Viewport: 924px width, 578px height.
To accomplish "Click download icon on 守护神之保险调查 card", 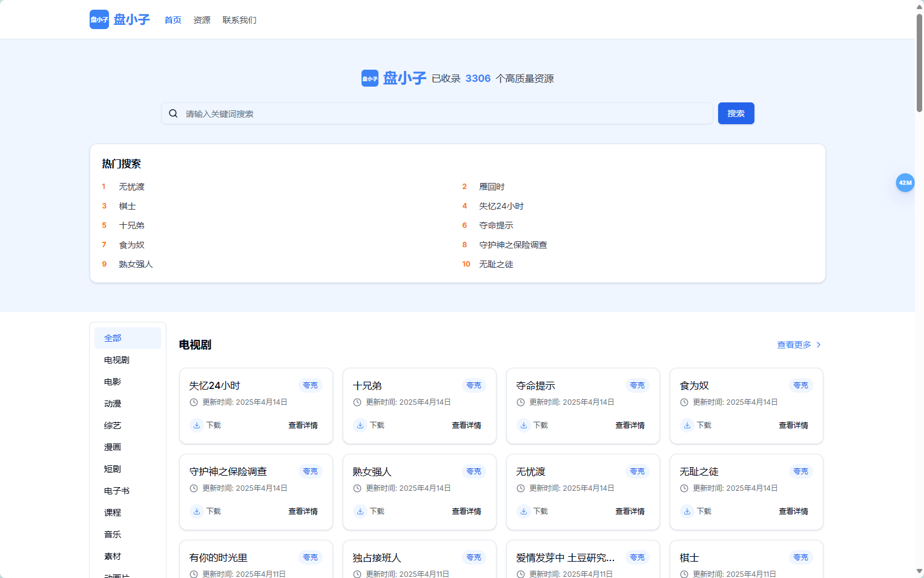I will 197,511.
